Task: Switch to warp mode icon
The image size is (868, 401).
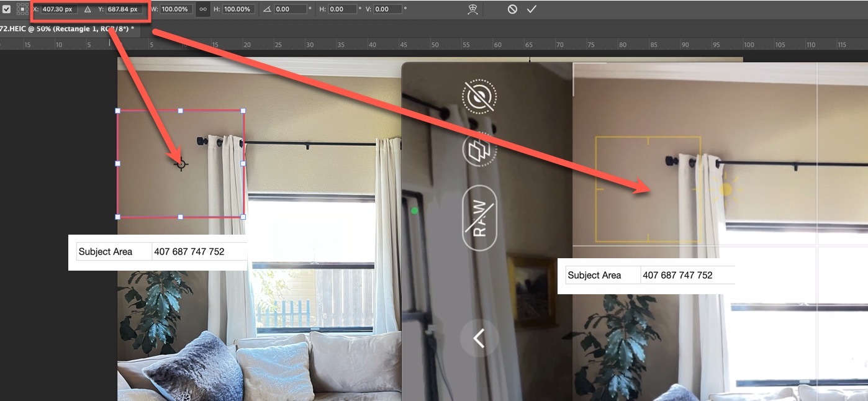Action: pyautogui.click(x=472, y=9)
